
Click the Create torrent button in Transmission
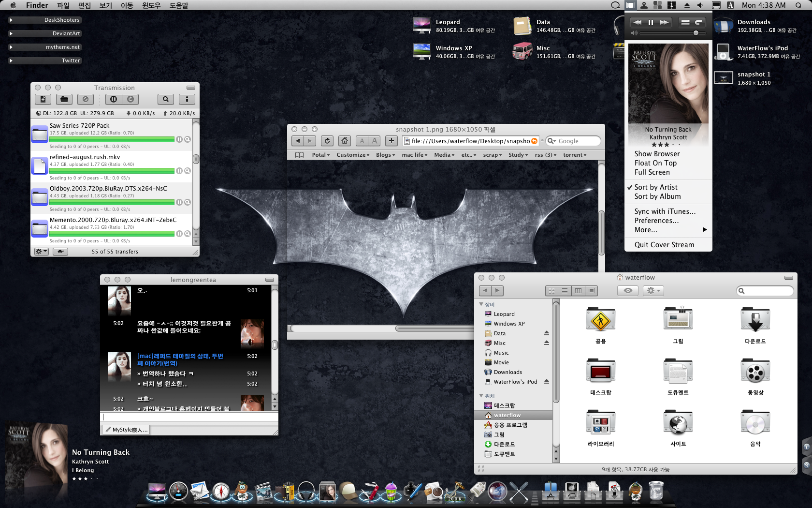point(43,99)
